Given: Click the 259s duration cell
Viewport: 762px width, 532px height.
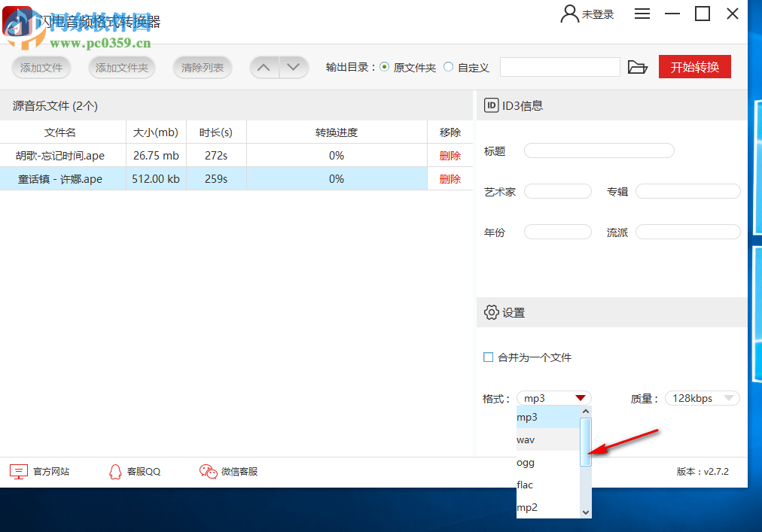Looking at the screenshot, I should 216,179.
